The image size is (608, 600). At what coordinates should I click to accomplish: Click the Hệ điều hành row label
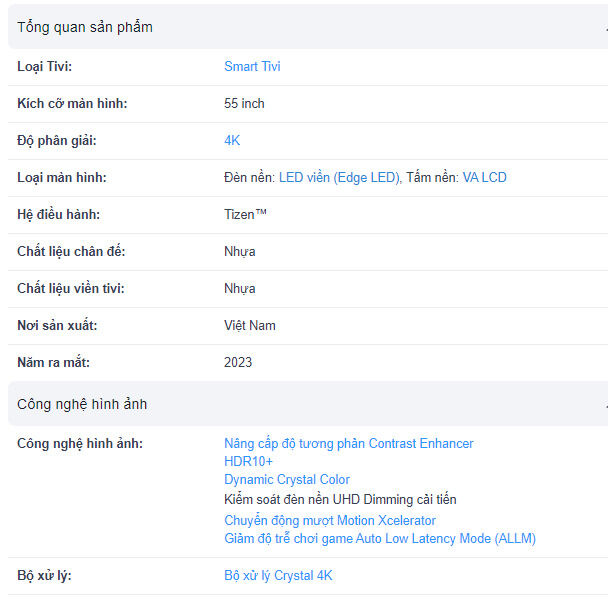(58, 215)
